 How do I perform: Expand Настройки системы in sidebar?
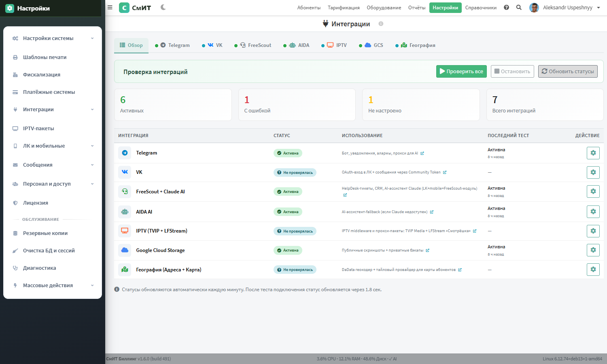53,38
